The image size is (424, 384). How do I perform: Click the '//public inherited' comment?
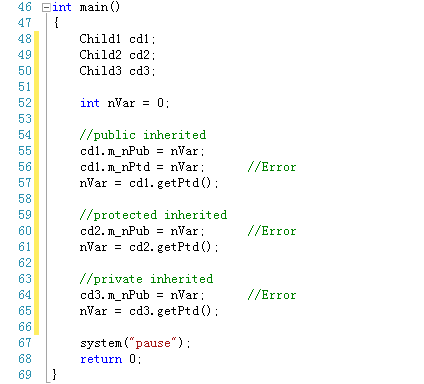143,135
